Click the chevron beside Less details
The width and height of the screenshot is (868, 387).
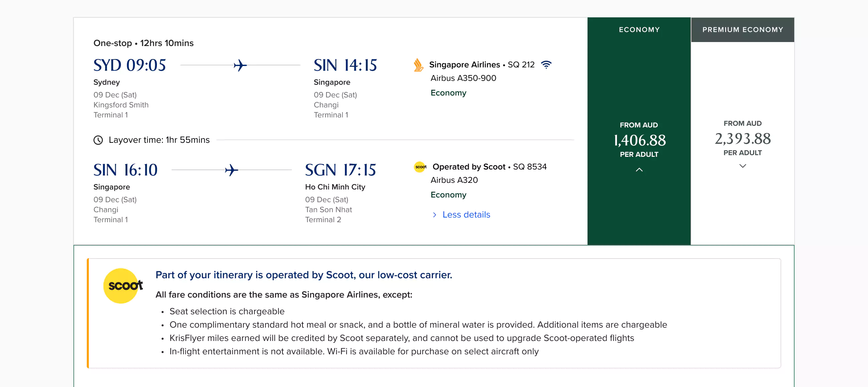[435, 215]
